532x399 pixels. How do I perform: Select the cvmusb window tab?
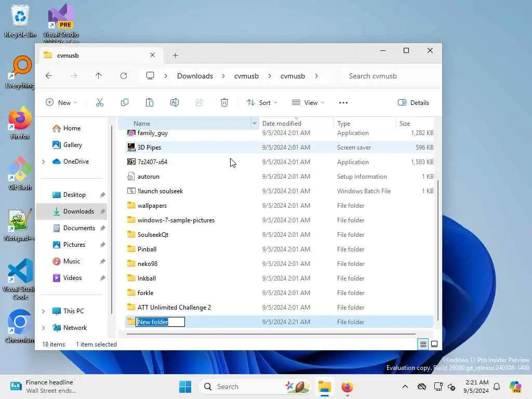(x=100, y=55)
